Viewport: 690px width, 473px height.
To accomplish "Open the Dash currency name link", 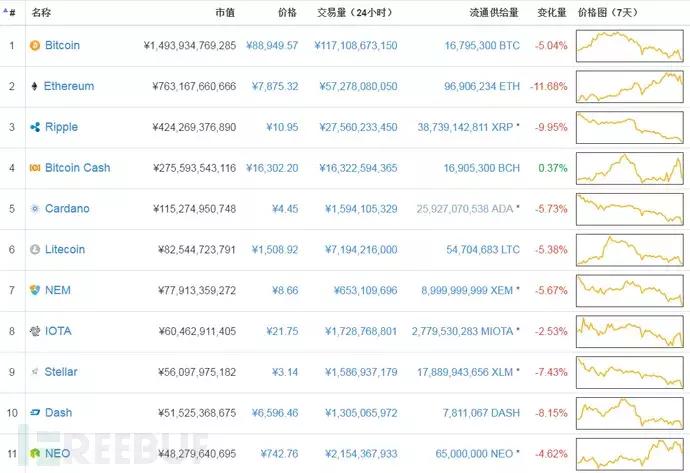I will coord(58,412).
